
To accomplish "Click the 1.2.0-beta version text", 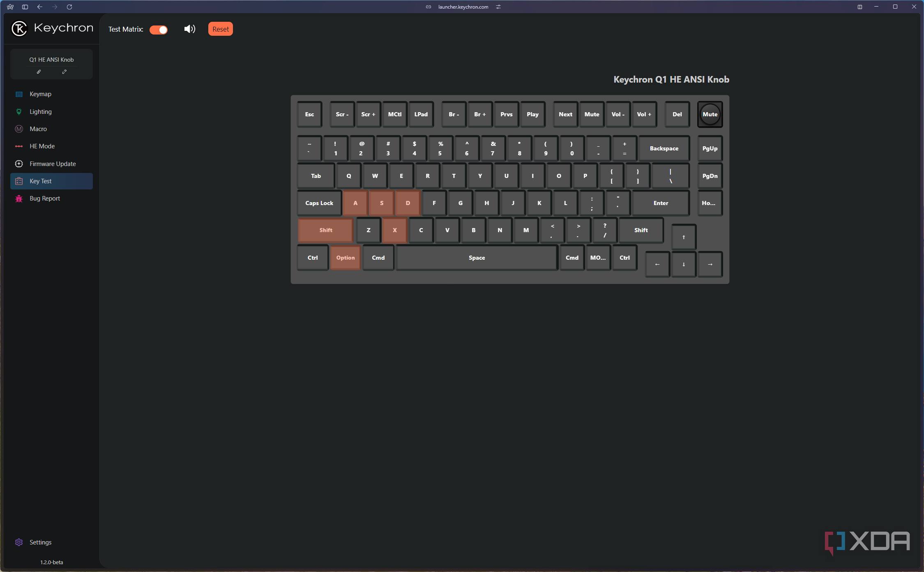I will (52, 562).
